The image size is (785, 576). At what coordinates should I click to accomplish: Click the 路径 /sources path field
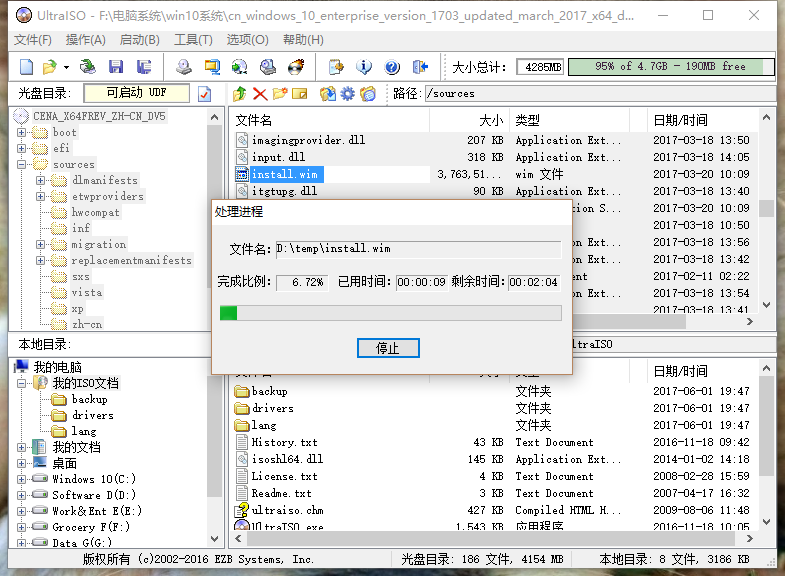click(x=600, y=94)
